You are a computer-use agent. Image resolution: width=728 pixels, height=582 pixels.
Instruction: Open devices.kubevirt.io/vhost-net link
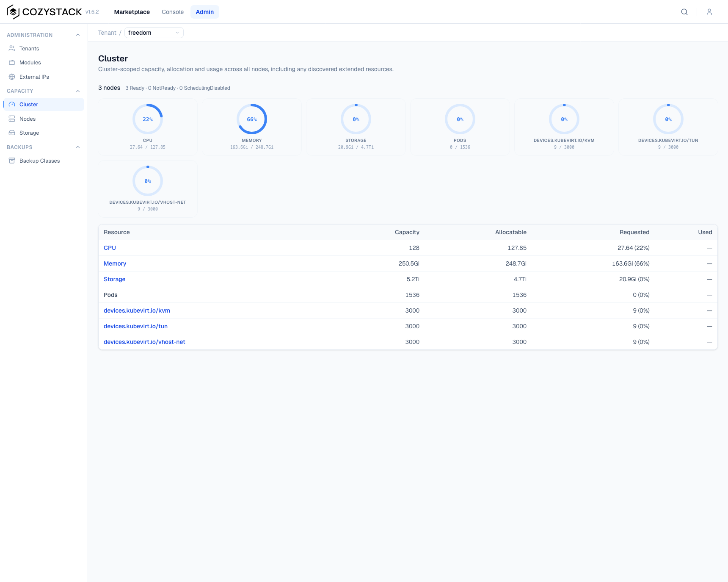[x=144, y=342]
